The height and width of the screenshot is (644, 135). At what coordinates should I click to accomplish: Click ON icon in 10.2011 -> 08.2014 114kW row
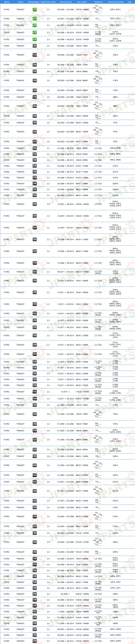click(35, 399)
